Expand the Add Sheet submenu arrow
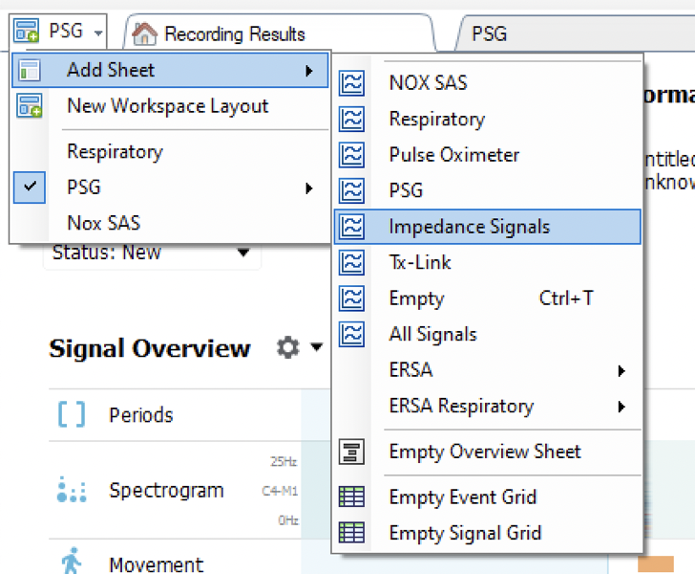The image size is (696, 574). [x=309, y=71]
